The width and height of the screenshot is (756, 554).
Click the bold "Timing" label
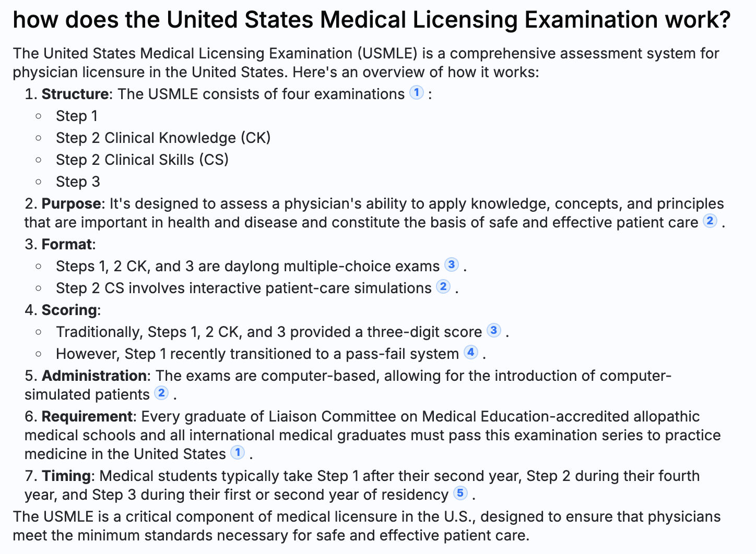pyautogui.click(x=66, y=476)
